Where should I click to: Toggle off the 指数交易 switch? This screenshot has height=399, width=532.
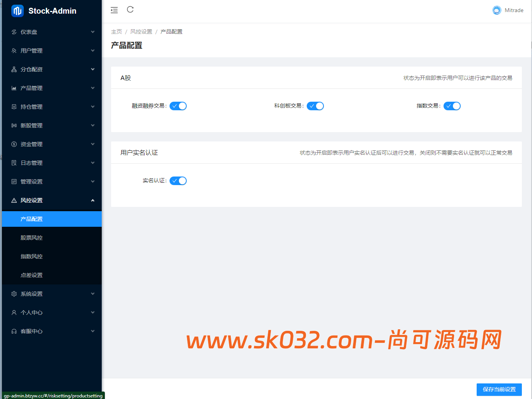click(452, 106)
